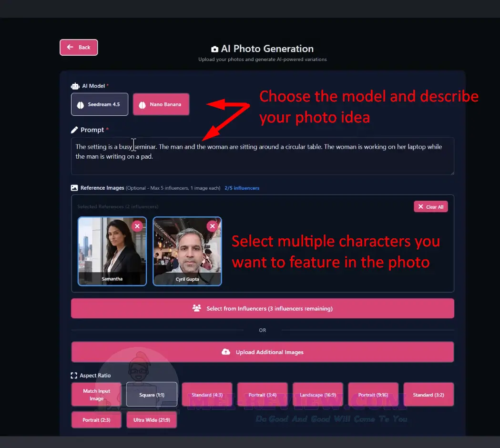The width and height of the screenshot is (500, 448).
Task: Set aspect ratio to Ultra Wide (21:9)
Action: (152, 420)
